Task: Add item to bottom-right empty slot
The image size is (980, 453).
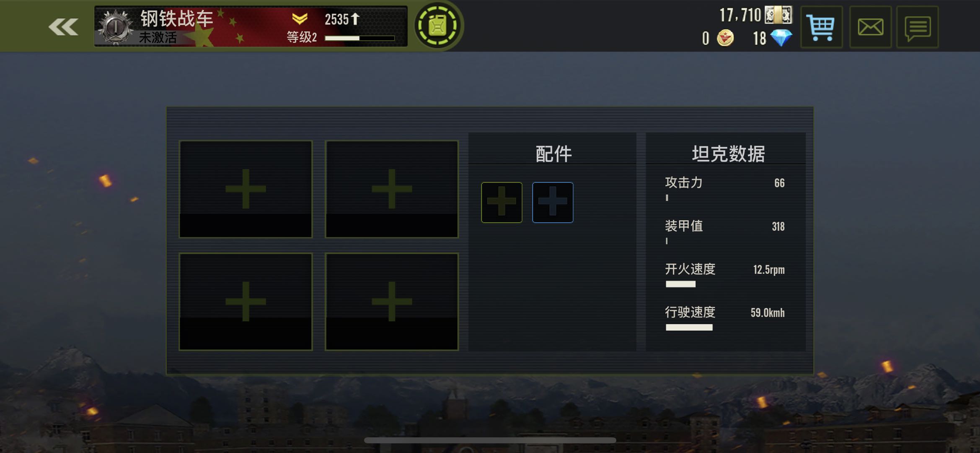Action: (392, 302)
